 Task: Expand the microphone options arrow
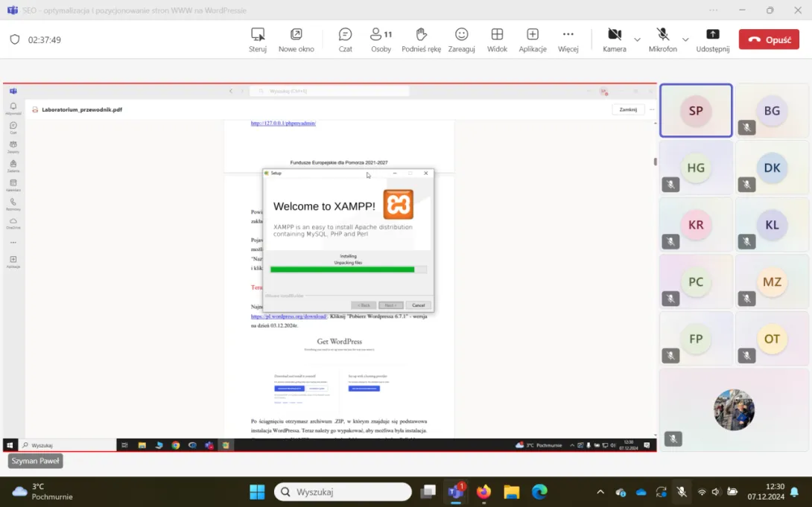tap(685, 39)
